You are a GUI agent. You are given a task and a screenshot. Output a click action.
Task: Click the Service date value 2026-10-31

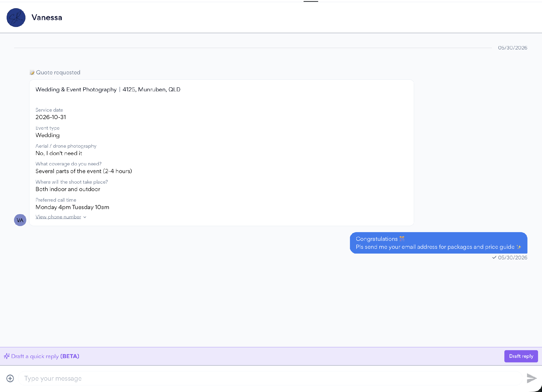(x=51, y=117)
